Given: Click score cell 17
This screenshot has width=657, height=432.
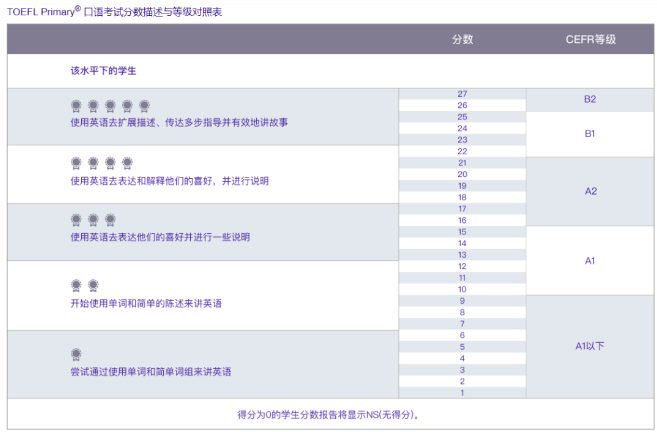Looking at the screenshot, I should point(462,209).
